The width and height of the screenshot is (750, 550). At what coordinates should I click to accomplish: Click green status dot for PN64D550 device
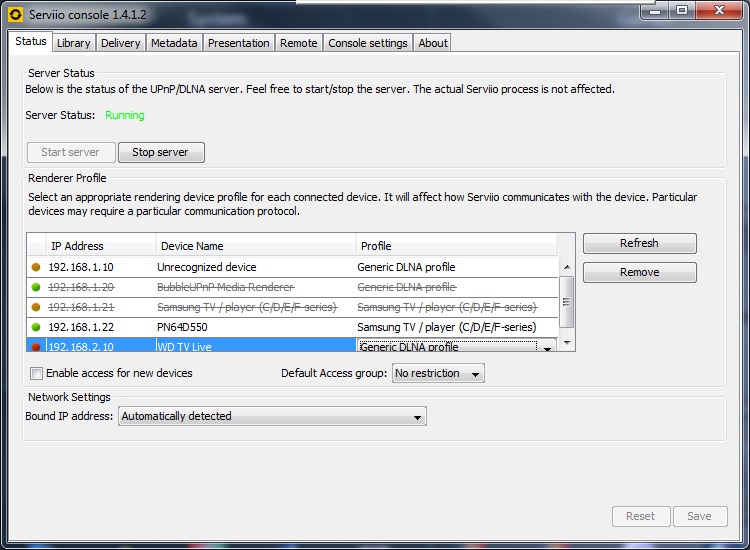pyautogui.click(x=37, y=327)
